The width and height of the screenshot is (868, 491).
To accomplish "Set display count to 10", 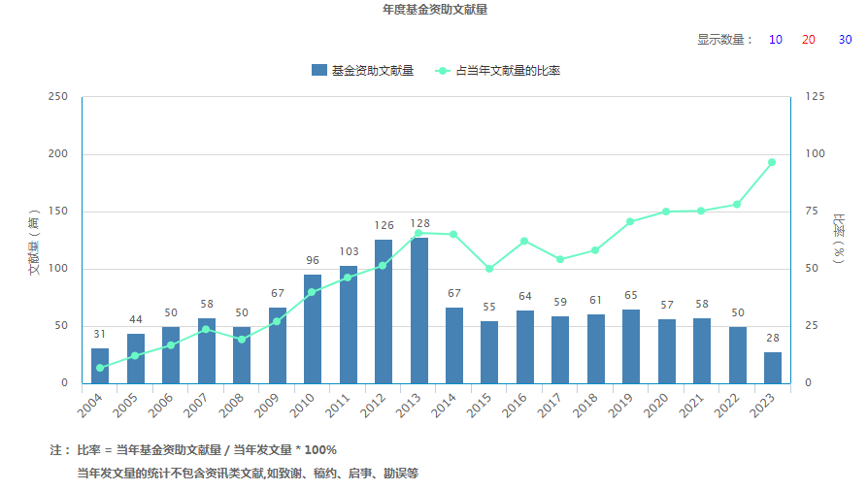I will (x=775, y=40).
